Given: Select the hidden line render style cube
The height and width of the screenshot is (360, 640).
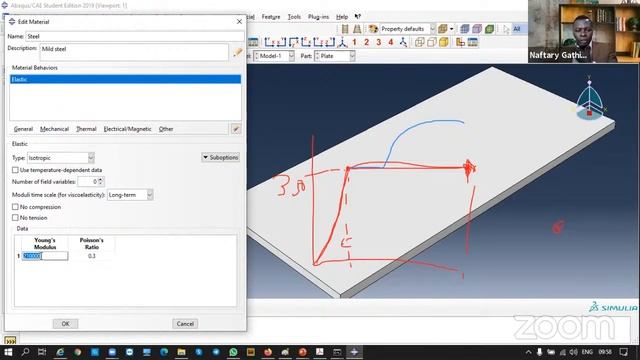Looking at the screenshot, I should pos(431,42).
